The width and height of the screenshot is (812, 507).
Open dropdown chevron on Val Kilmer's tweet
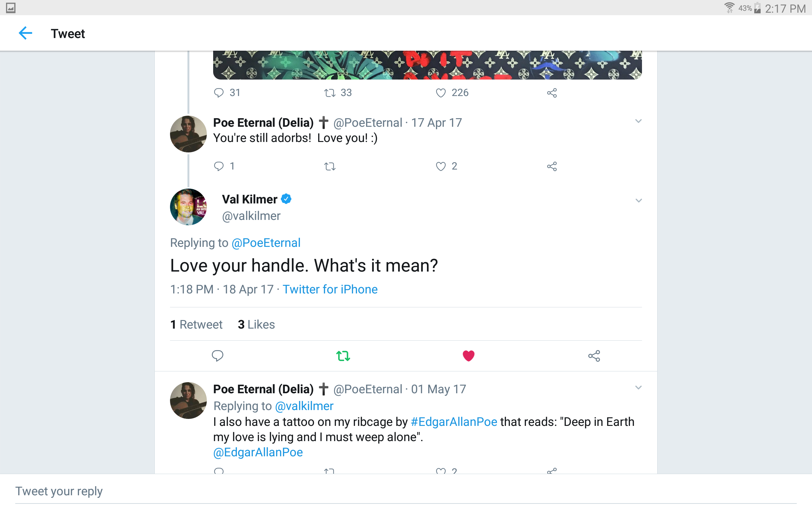pyautogui.click(x=638, y=201)
